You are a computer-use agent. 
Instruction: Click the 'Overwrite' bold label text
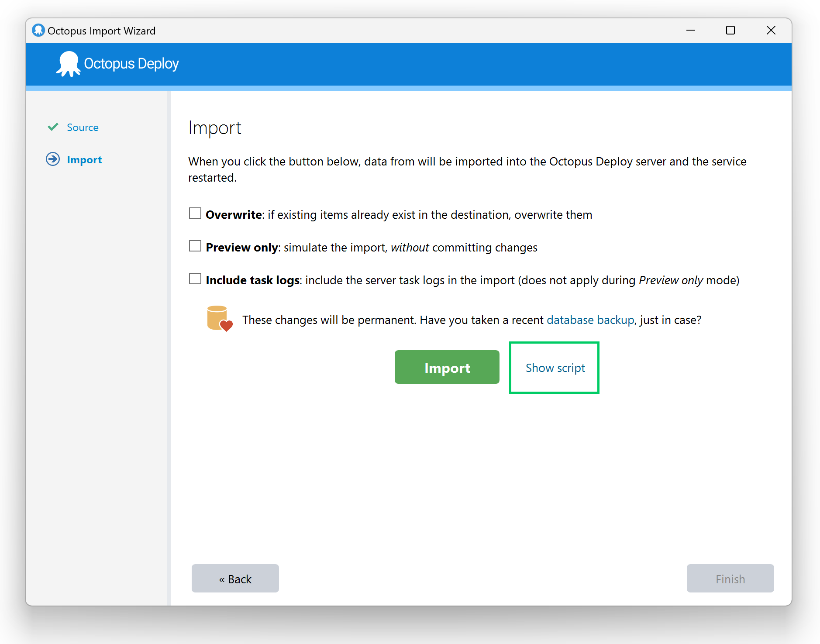point(234,215)
